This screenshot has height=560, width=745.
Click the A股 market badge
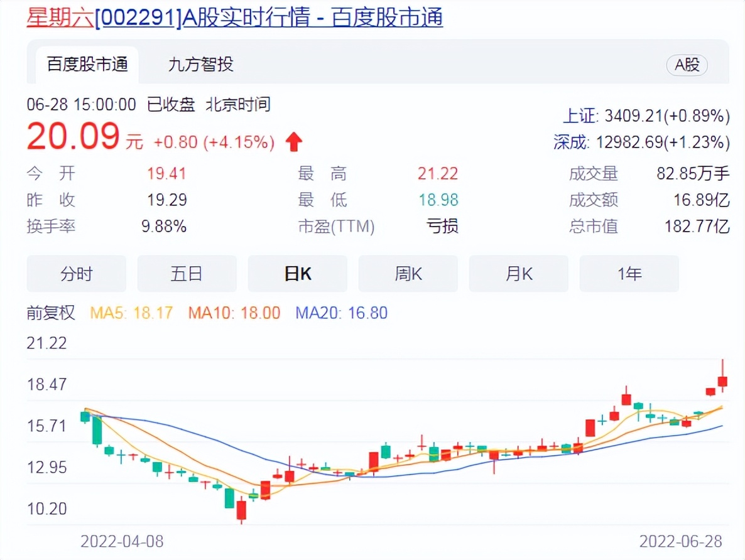coord(687,65)
